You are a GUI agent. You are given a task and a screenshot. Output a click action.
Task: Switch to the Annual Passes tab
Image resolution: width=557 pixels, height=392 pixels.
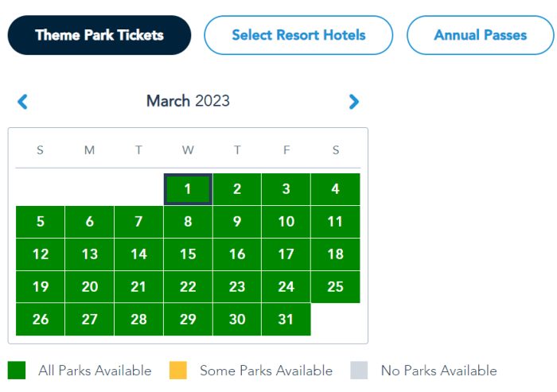click(480, 35)
